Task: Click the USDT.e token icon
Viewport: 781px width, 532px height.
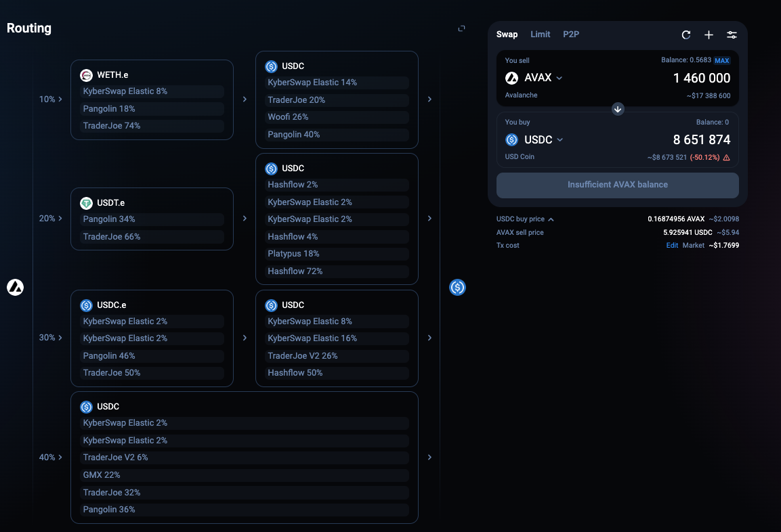Action: tap(86, 203)
